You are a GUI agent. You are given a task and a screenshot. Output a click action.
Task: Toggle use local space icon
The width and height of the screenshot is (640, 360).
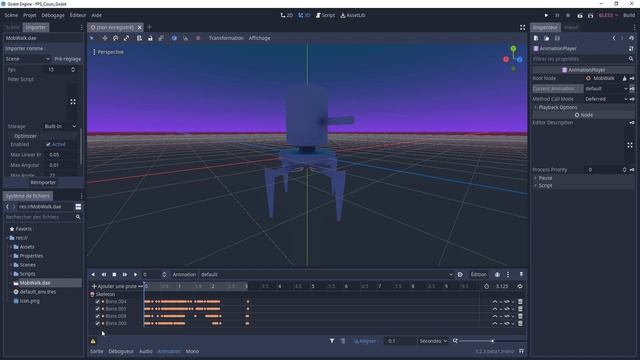click(174, 38)
